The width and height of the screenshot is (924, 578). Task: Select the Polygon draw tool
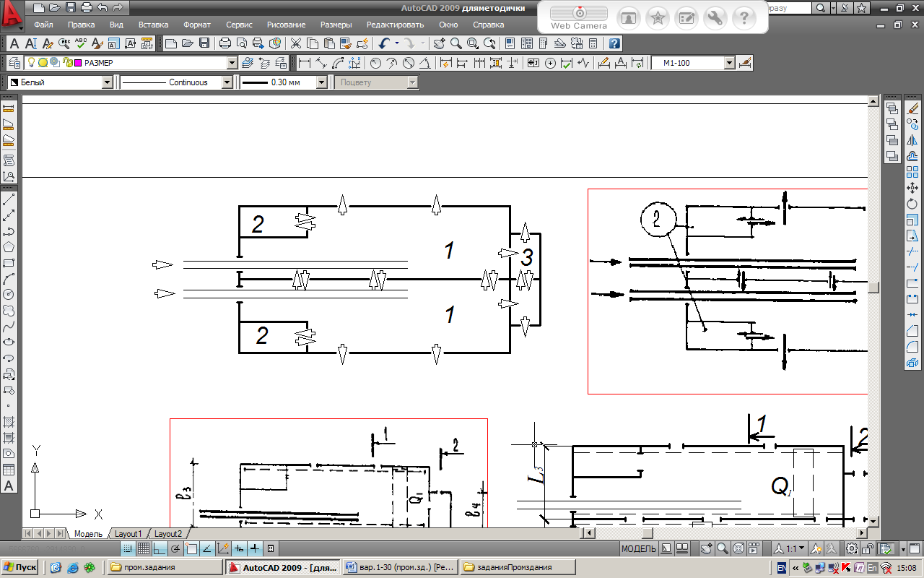point(9,247)
